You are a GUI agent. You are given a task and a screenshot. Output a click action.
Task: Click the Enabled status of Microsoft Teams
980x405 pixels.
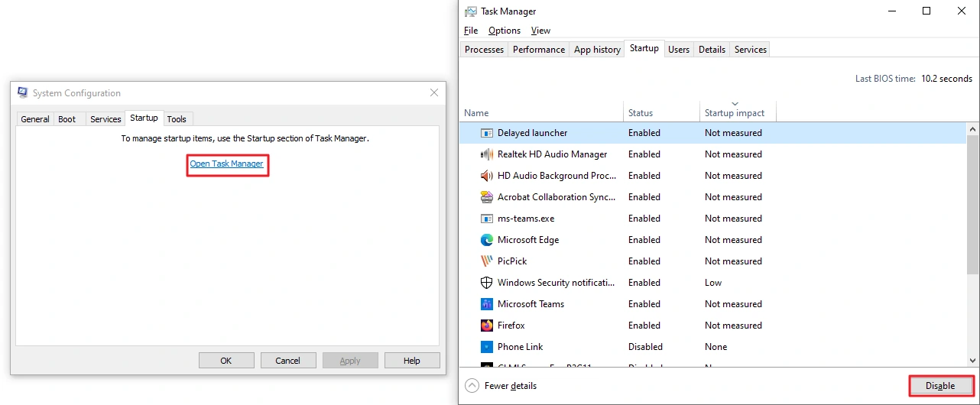[x=644, y=304]
